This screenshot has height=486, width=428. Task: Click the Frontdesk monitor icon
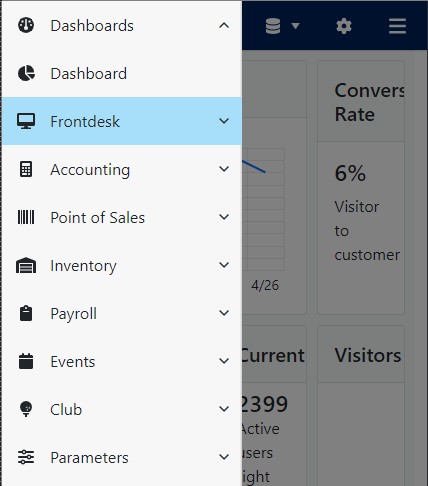pyautogui.click(x=26, y=121)
